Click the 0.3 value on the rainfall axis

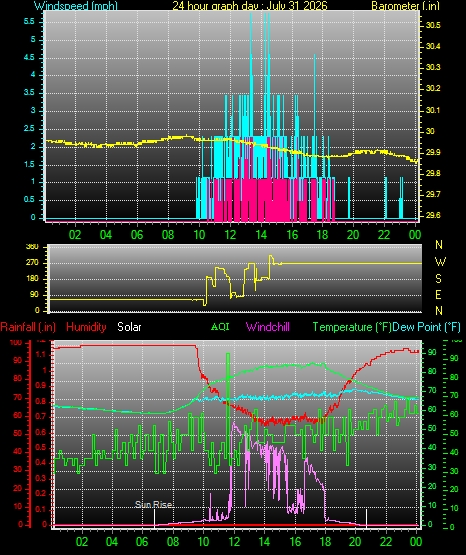coord(41,478)
